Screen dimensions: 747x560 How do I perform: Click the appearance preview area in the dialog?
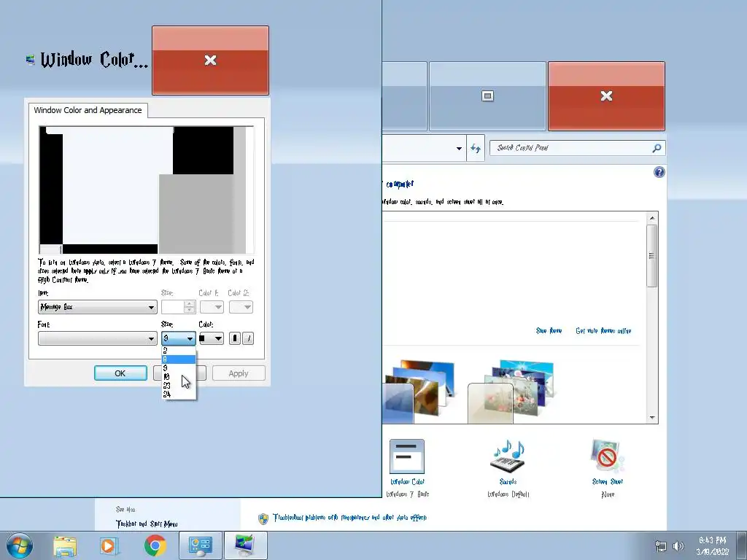pyautogui.click(x=147, y=190)
